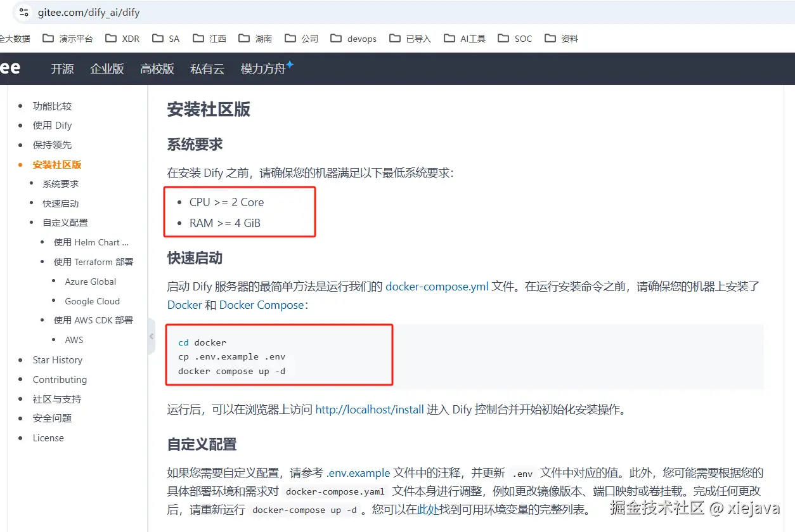
Task: Select 使用 Terraform 部署 outline item
Action: [94, 262]
